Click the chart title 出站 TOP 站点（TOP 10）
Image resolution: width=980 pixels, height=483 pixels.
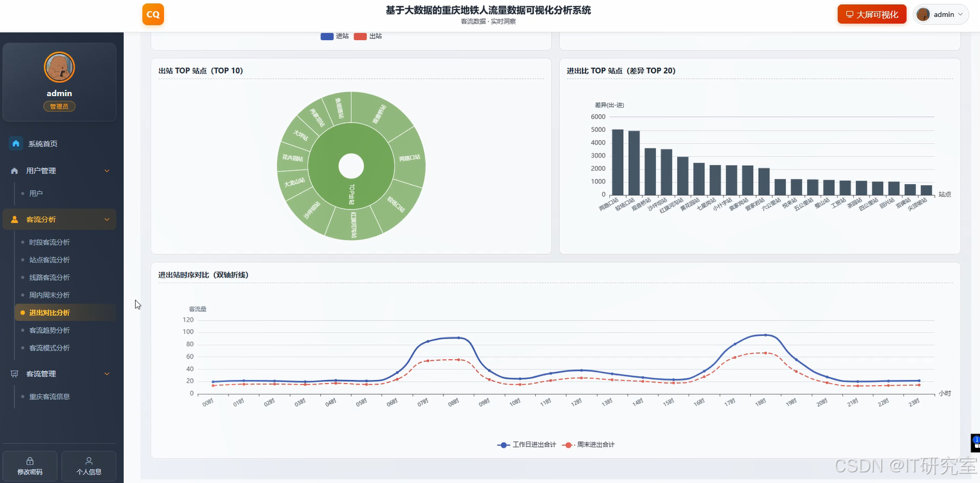[x=201, y=71]
